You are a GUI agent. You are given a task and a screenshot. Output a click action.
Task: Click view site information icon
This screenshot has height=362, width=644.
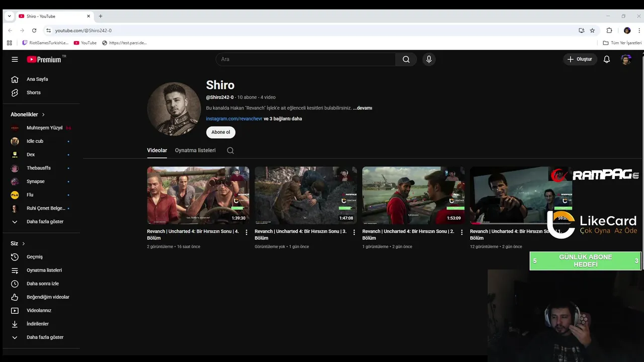tap(48, 30)
